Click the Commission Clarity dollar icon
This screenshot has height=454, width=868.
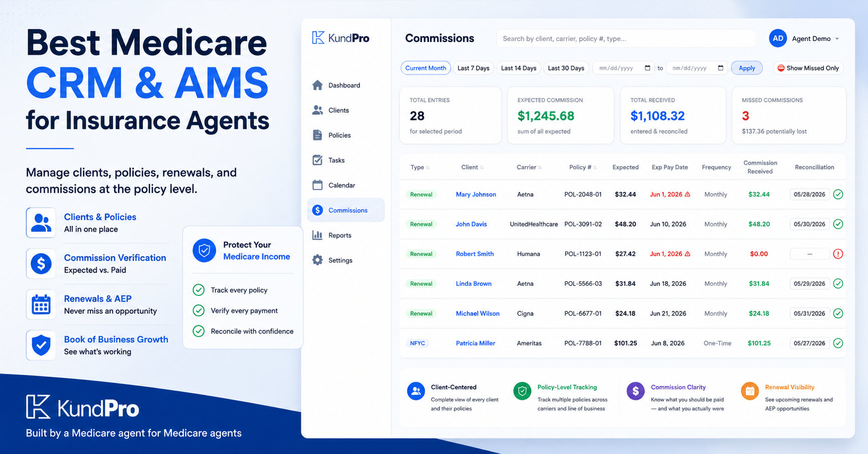coord(636,391)
